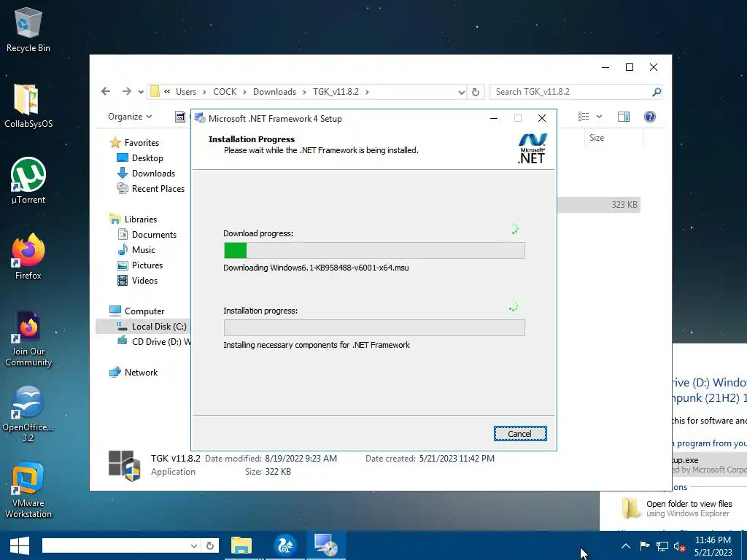Change the view with the view icon
The image size is (747, 560).
pyautogui.click(x=584, y=117)
